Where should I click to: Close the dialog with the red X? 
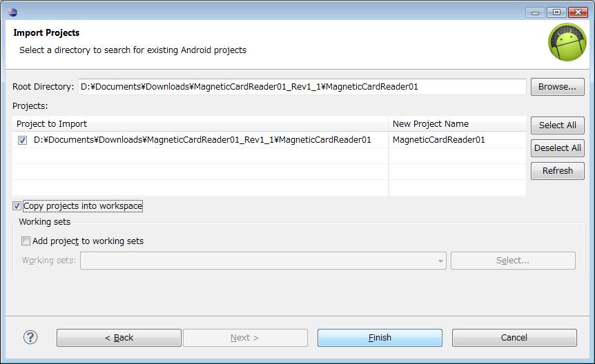(x=578, y=12)
